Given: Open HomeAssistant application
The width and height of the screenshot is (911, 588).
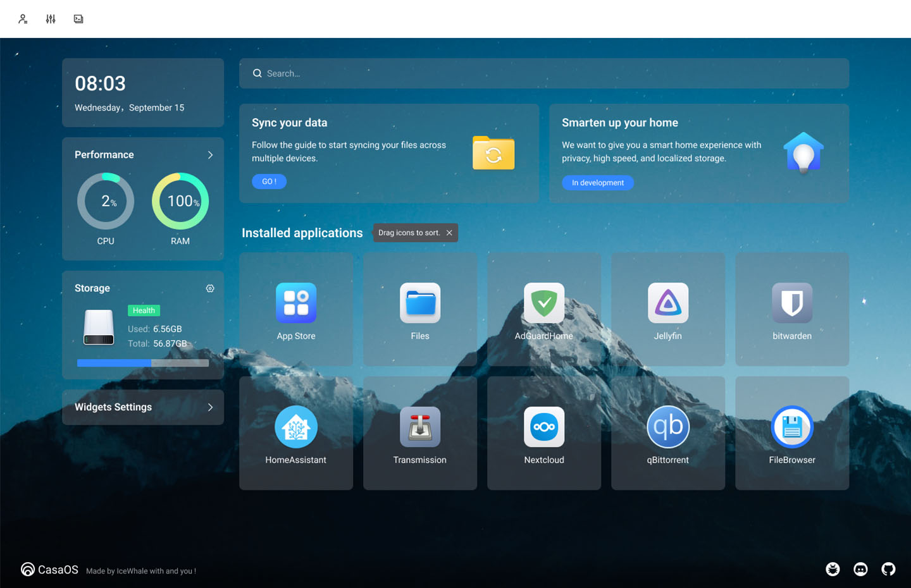Looking at the screenshot, I should (x=295, y=427).
